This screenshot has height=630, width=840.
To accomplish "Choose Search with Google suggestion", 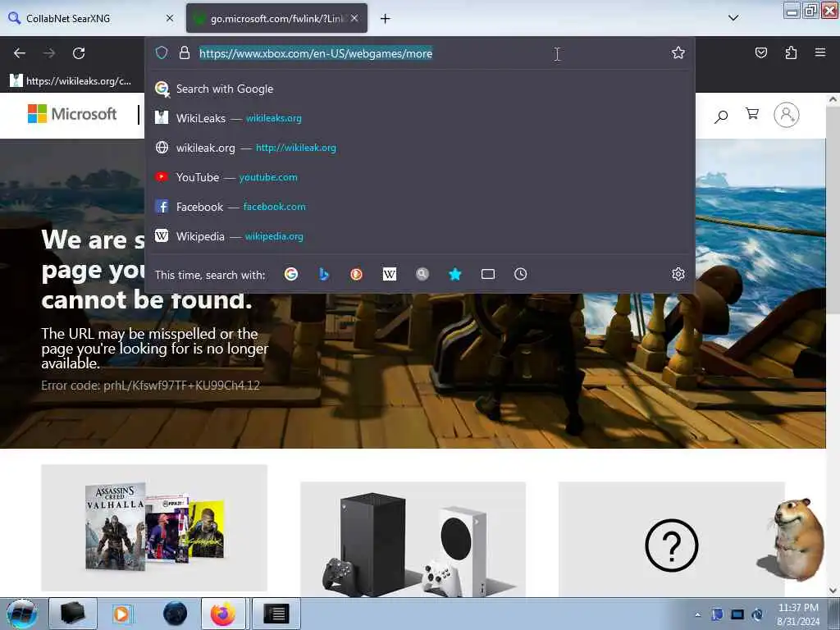I will [x=420, y=89].
